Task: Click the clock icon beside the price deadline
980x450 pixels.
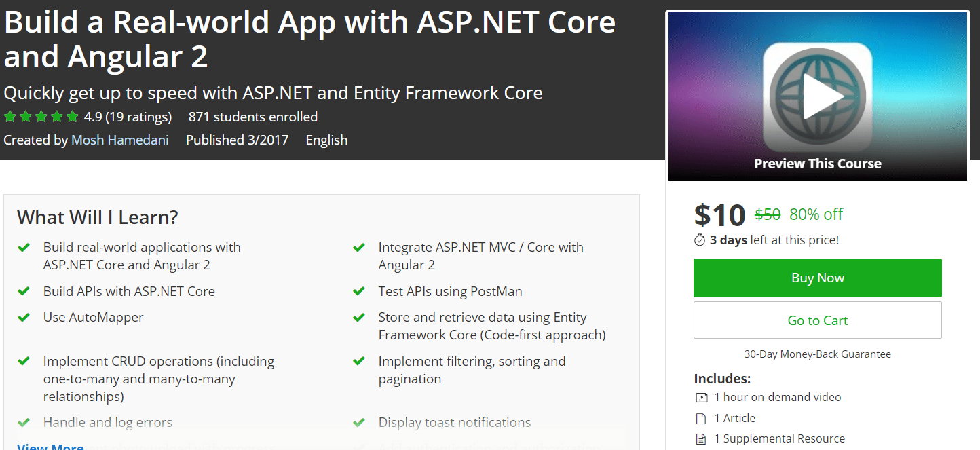Action: pos(699,239)
